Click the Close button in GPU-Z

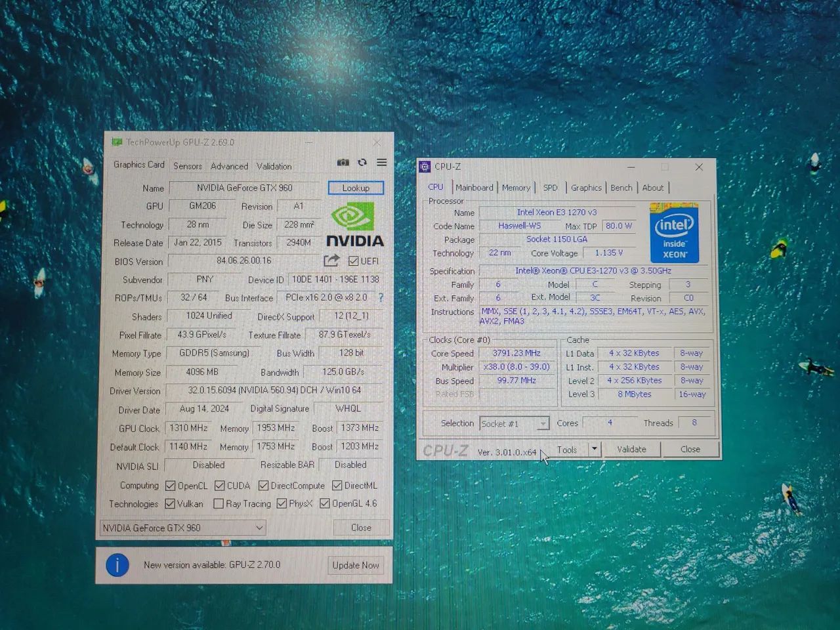tap(361, 528)
